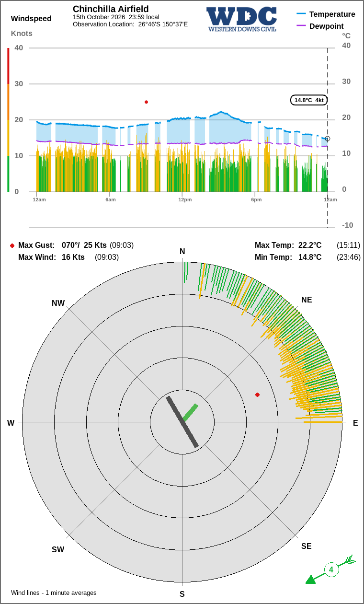The image size is (364, 604).
Task: Click the 'SE' compass label
Action: pos(307,546)
